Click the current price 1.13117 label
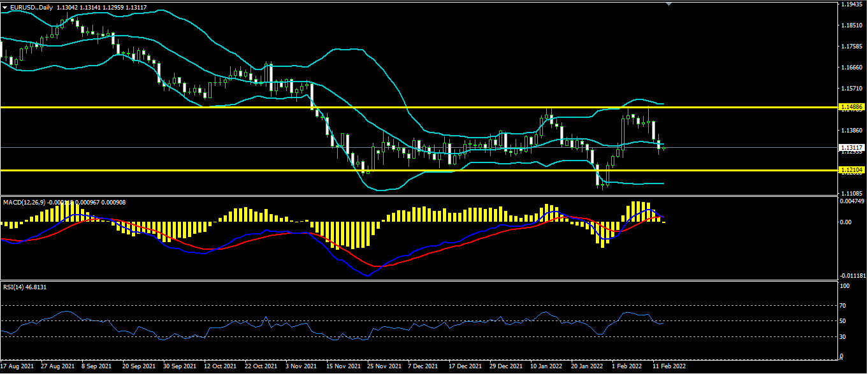 point(851,147)
